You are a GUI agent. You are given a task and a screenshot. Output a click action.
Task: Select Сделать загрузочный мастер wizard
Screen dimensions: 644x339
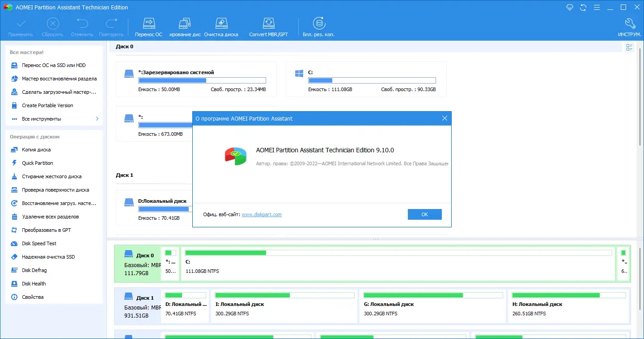tap(54, 92)
